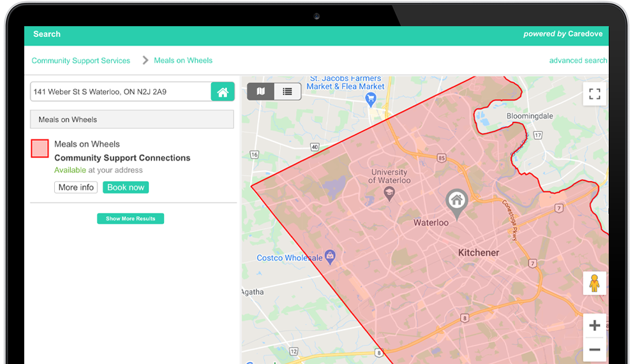Open Street View pegman control
The height and width of the screenshot is (364, 633).
tap(594, 283)
